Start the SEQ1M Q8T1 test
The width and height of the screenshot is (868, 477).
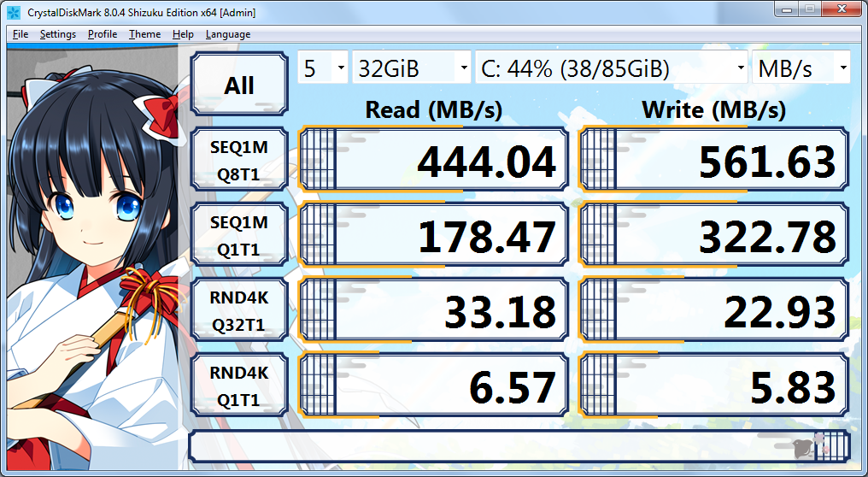(x=239, y=160)
